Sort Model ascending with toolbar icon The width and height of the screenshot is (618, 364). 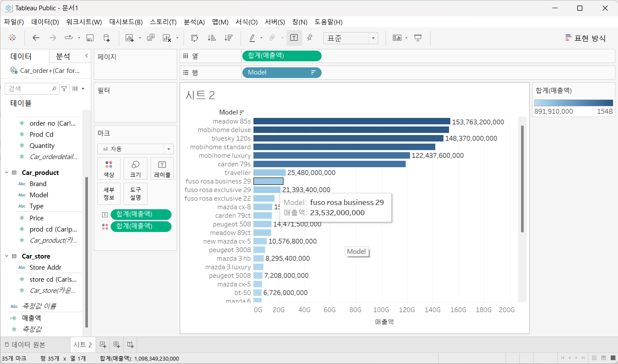point(211,38)
